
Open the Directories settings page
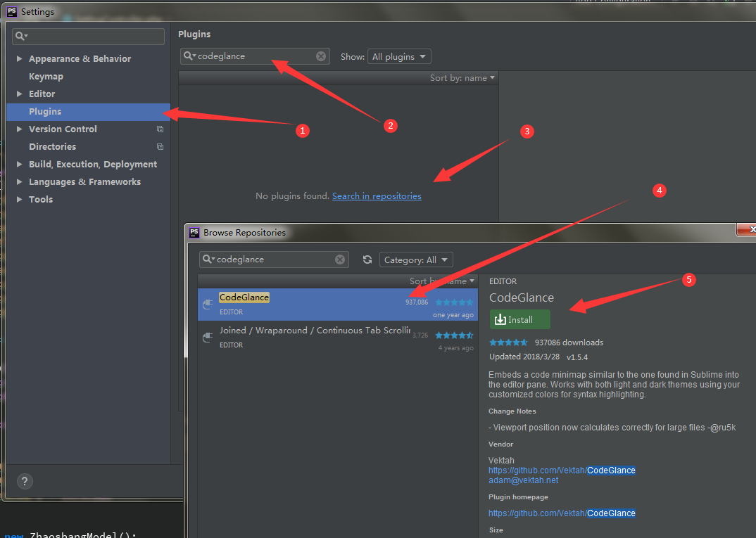(x=52, y=147)
